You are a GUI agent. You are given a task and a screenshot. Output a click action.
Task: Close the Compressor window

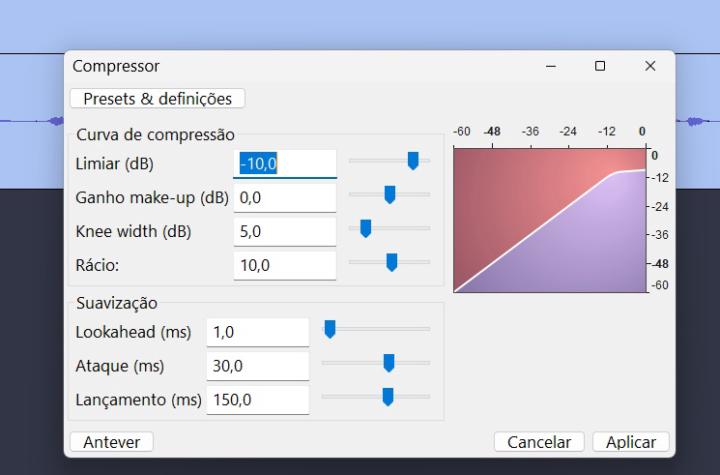click(650, 66)
